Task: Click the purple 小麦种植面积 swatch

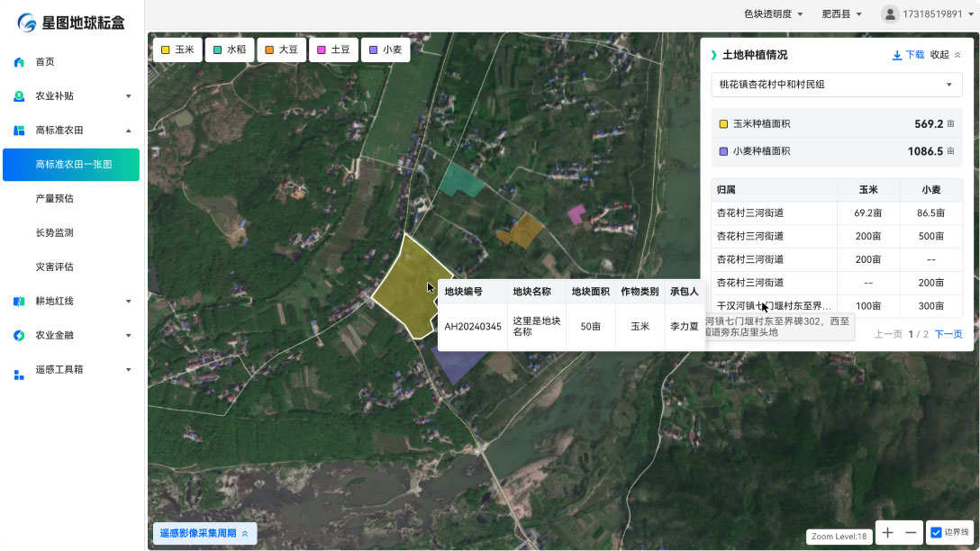Action: [723, 151]
